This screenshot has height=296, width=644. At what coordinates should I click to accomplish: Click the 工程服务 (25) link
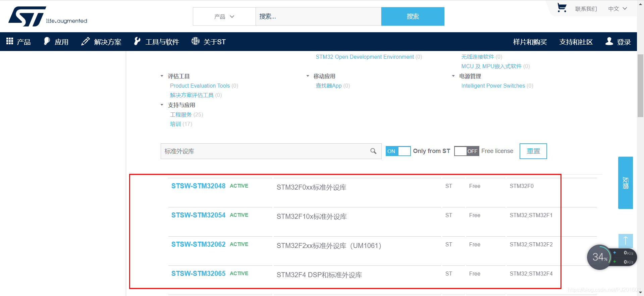(x=186, y=114)
